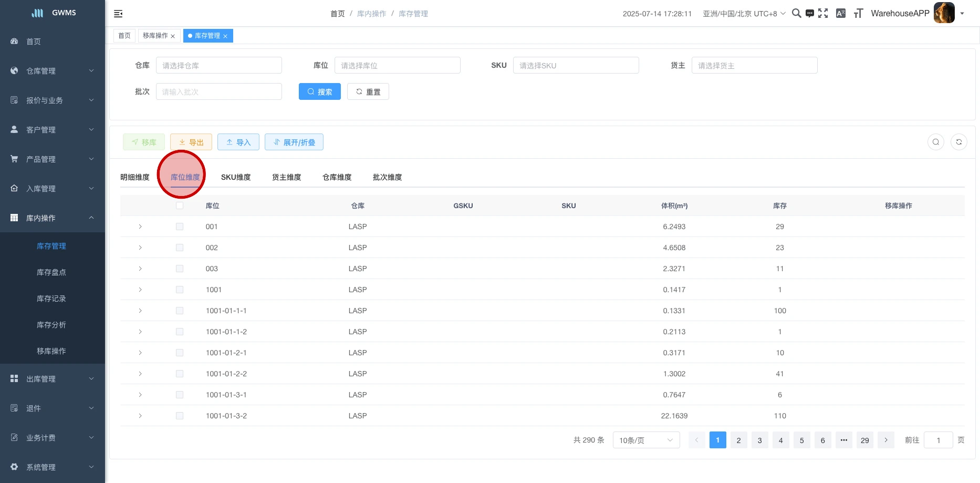Image resolution: width=980 pixels, height=483 pixels.
Task: Click the font size icon
Action: coord(858,14)
